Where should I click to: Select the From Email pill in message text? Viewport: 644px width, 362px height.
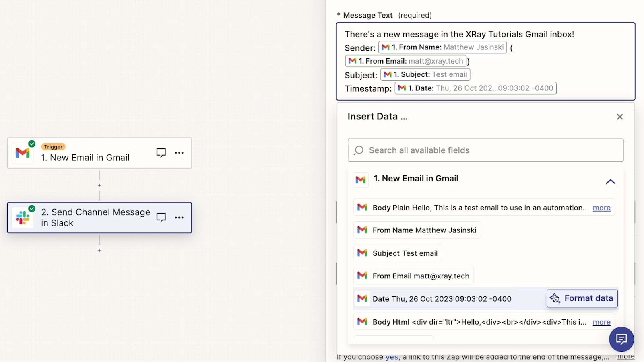tap(406, 61)
